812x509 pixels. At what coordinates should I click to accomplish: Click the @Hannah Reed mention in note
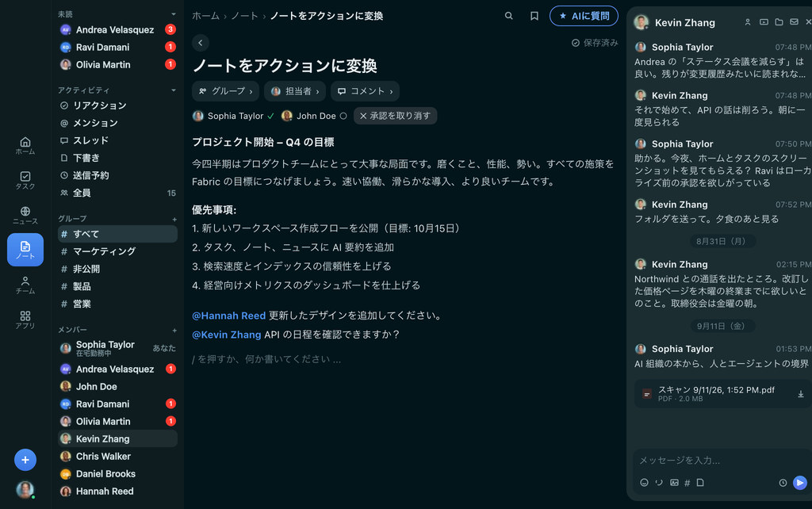[x=228, y=316]
